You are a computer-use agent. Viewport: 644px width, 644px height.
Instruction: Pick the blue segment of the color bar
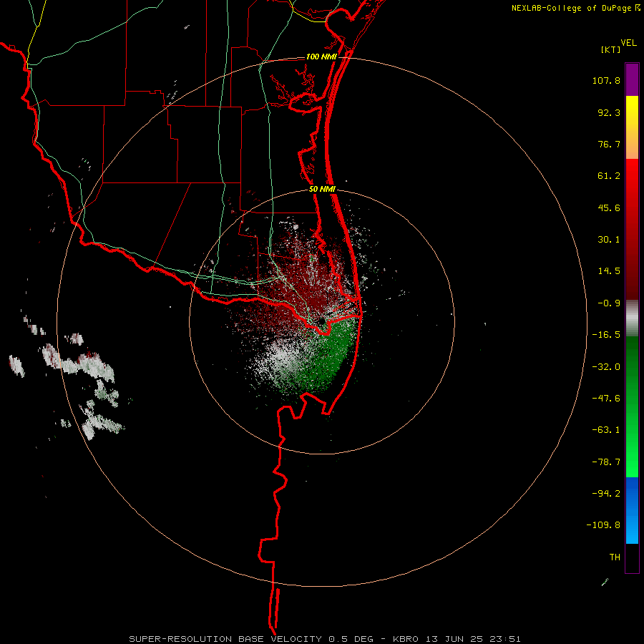632,510
